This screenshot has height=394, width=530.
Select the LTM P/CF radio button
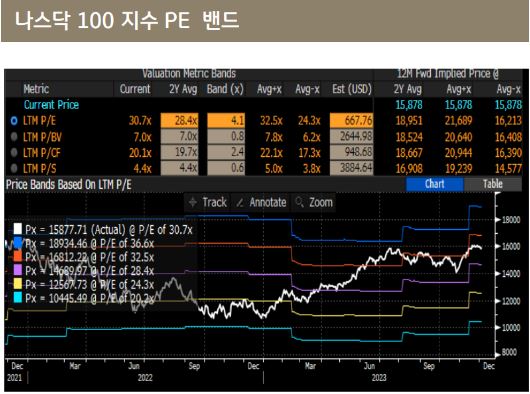[x=14, y=152]
